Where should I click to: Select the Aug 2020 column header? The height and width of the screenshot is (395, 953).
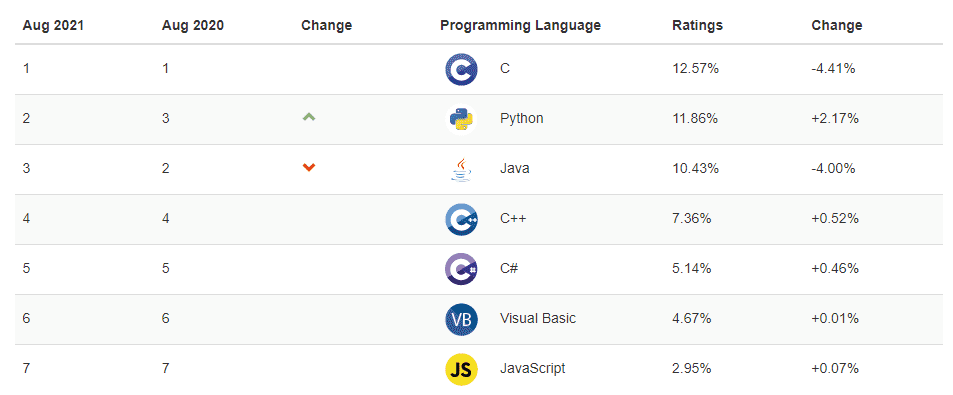click(x=193, y=26)
